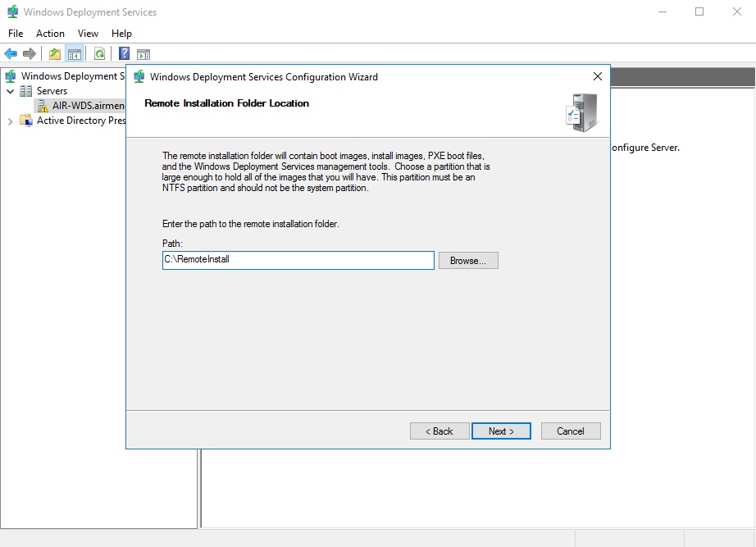Image resolution: width=756 pixels, height=547 pixels.
Task: Click the remote installation Path text field
Action: tap(298, 260)
